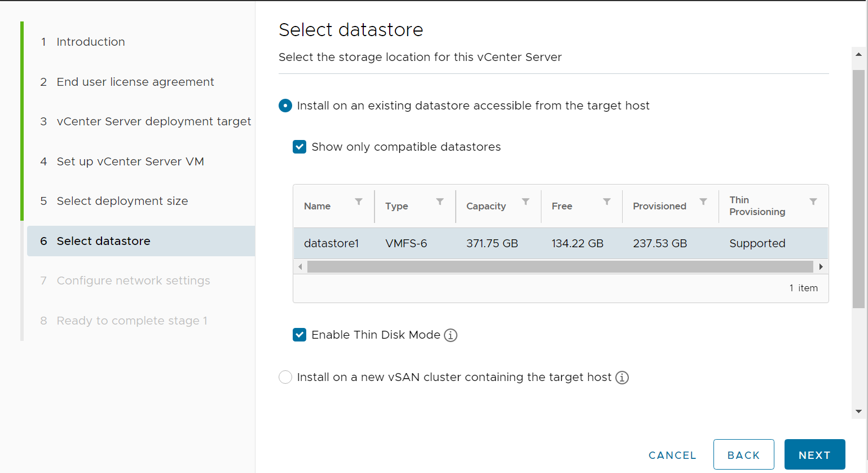The image size is (868, 473).
Task: Click the 237.53 GB provisioned cell
Action: pos(660,243)
